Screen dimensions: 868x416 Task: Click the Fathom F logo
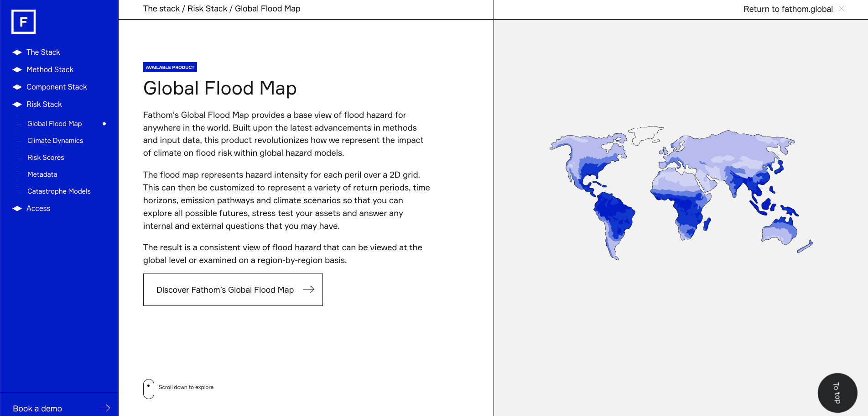[23, 21]
